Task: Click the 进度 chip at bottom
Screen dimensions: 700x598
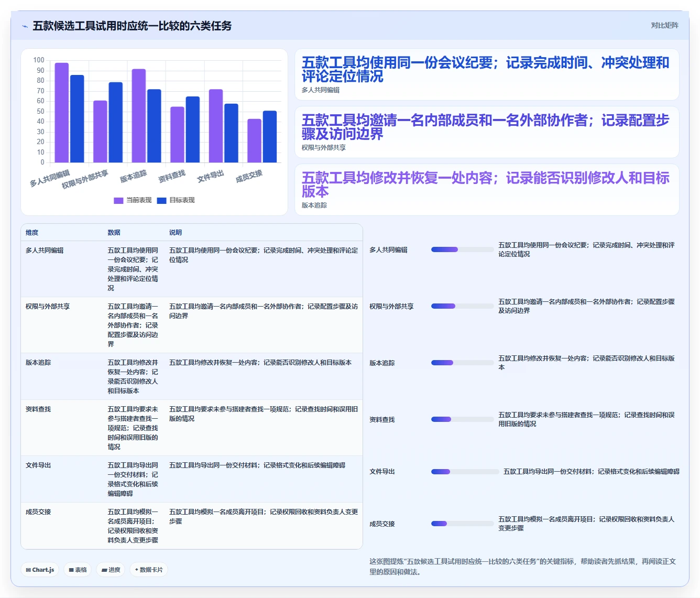Action: (111, 570)
